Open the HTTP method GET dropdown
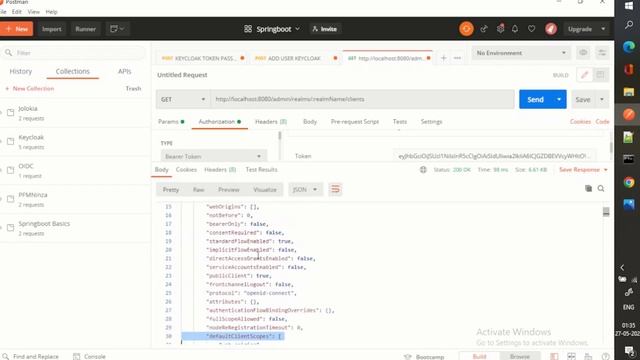Image resolution: width=640 pixels, height=360 pixels. click(183, 99)
